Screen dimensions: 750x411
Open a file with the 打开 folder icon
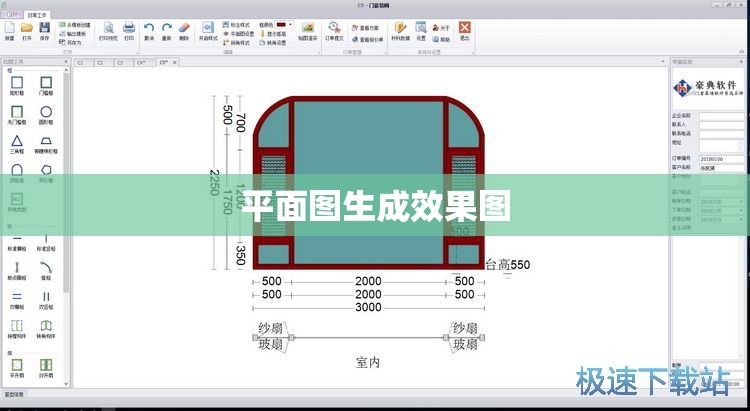pyautogui.click(x=27, y=31)
